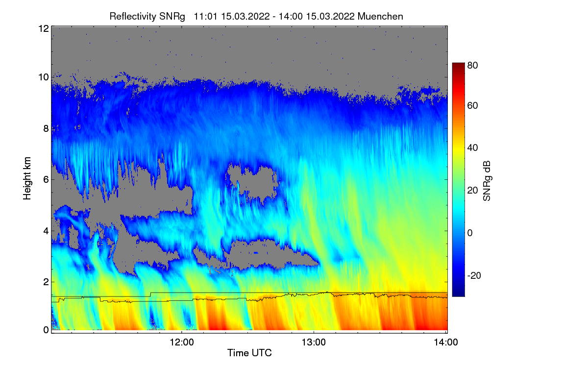
Task: Click the colorbar value 80
Action: [472, 65]
